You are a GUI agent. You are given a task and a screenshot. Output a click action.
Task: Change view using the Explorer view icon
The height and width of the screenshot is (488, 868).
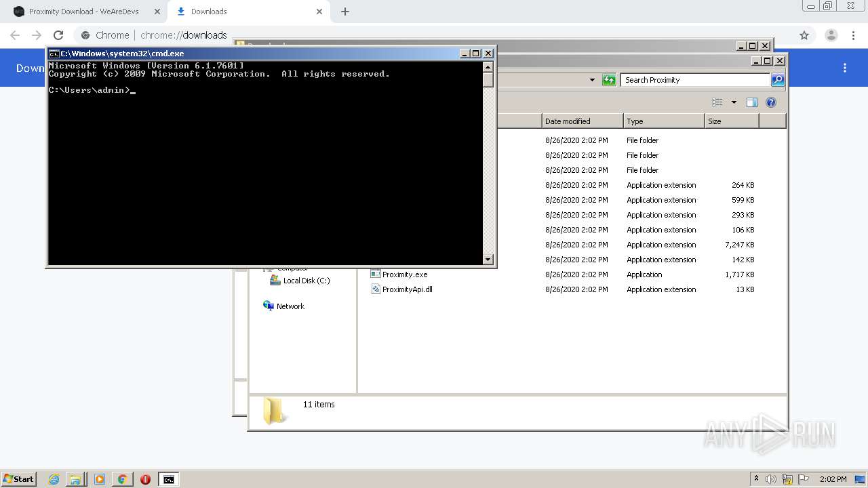point(717,102)
